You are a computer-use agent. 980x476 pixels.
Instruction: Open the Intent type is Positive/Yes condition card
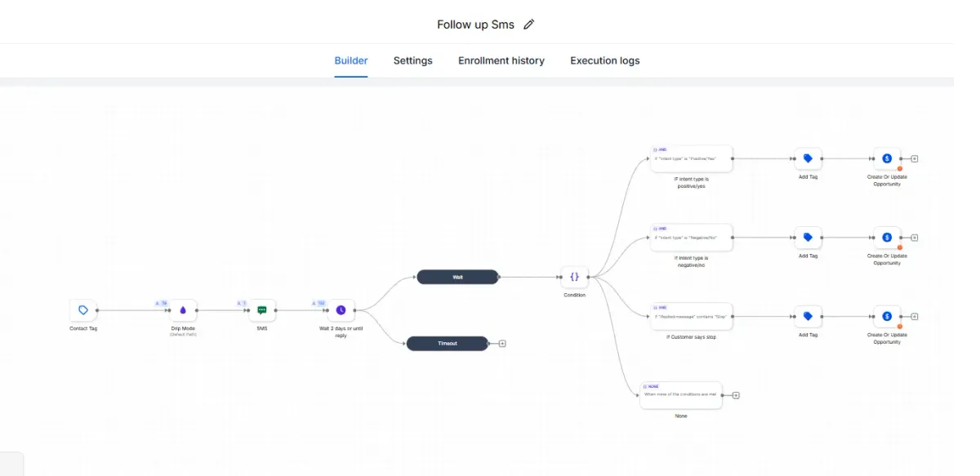pyautogui.click(x=692, y=159)
